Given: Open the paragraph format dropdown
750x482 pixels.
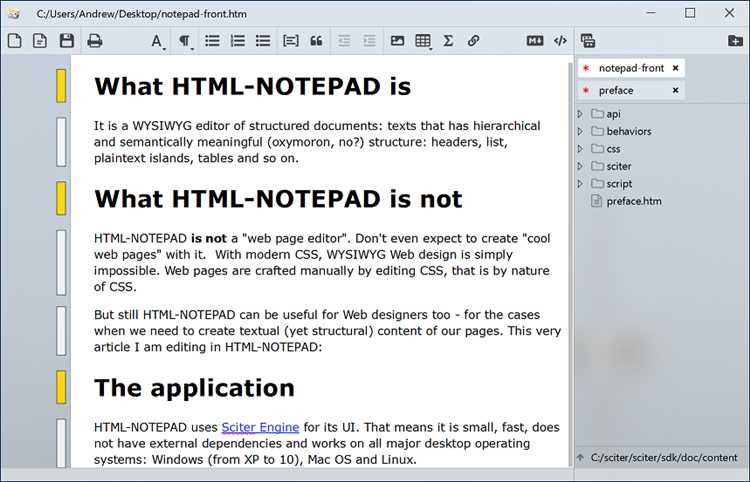Looking at the screenshot, I should pyautogui.click(x=186, y=41).
